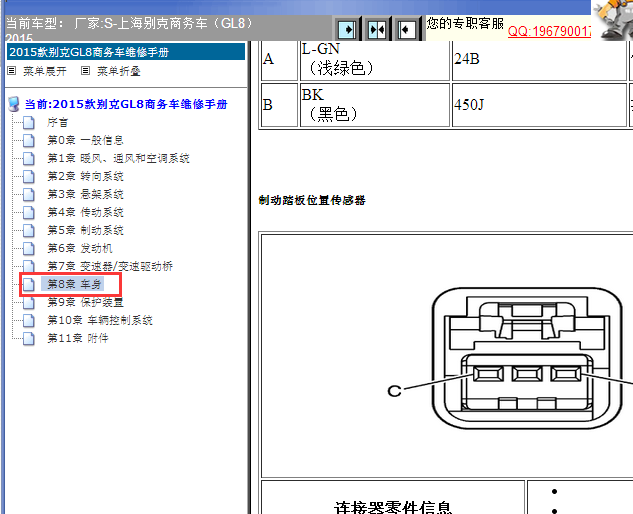
Task: Click the page icon beside 第4章
Action: 29,212
